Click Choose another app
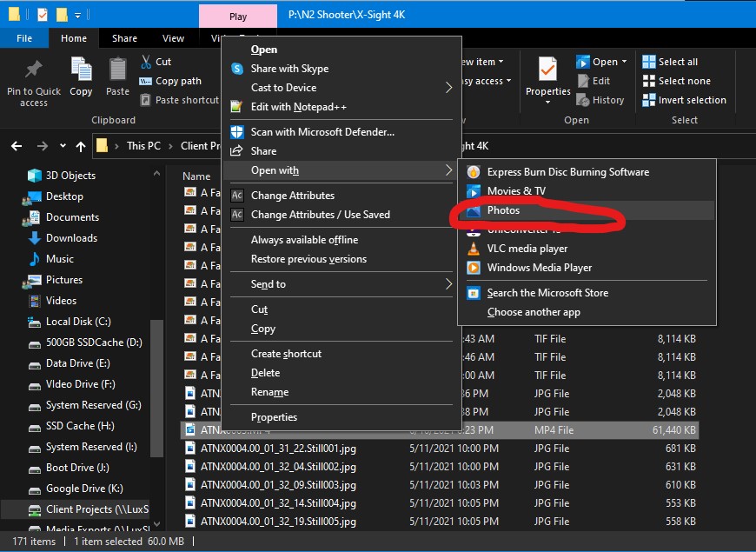Viewport: 756px width, 552px height. (x=534, y=312)
